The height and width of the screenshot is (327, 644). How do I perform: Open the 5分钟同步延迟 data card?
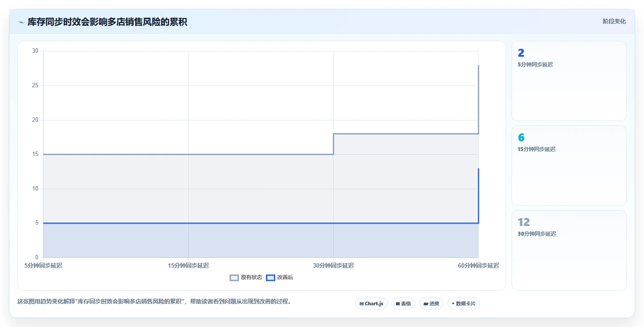569,81
